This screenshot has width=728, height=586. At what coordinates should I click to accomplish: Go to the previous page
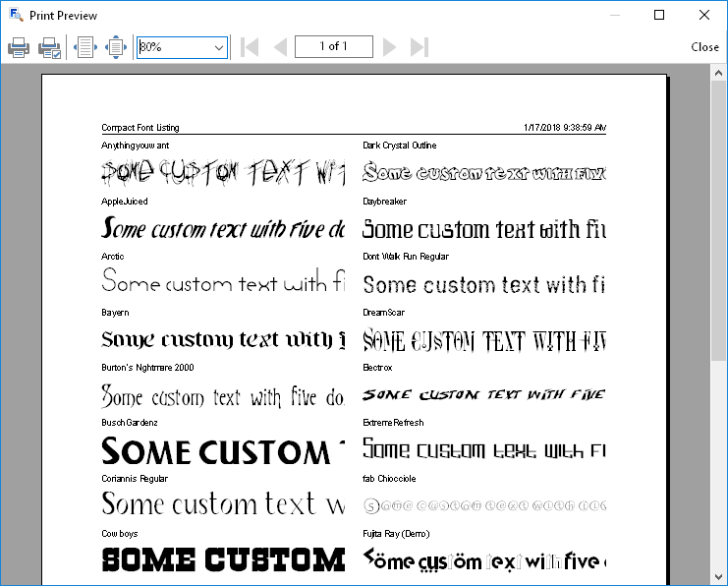[x=280, y=47]
